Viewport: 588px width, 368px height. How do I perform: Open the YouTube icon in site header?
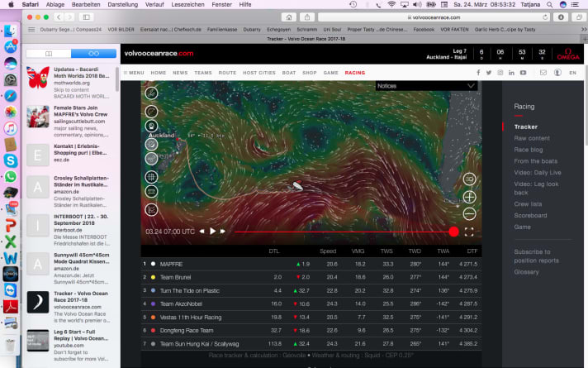pyautogui.click(x=523, y=73)
